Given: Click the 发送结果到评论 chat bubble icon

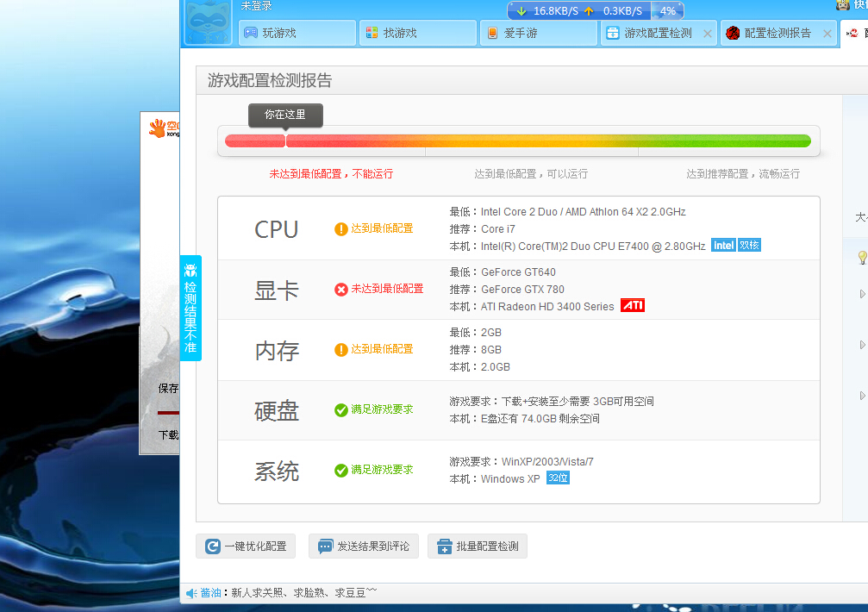Looking at the screenshot, I should [326, 546].
